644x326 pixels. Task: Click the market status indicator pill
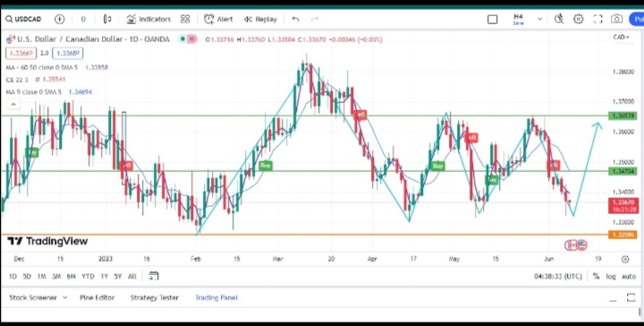(187, 39)
